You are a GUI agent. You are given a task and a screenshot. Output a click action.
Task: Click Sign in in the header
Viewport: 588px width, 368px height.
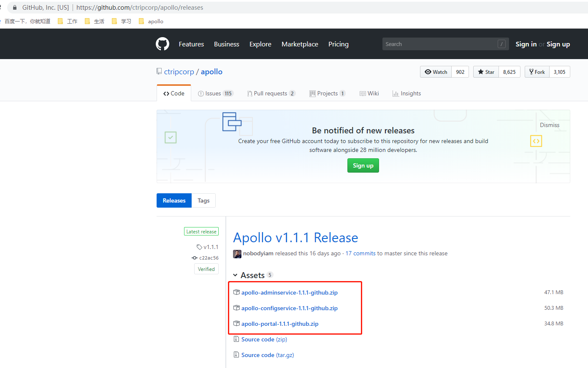click(526, 44)
